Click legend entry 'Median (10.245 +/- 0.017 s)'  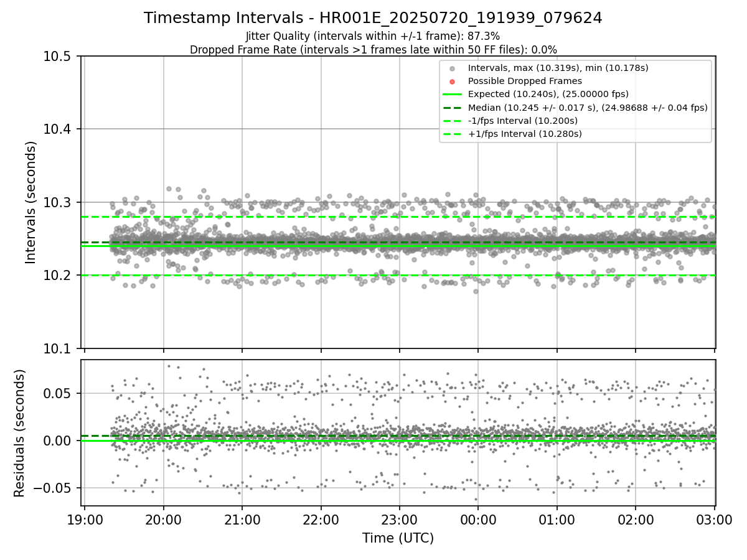click(x=588, y=107)
